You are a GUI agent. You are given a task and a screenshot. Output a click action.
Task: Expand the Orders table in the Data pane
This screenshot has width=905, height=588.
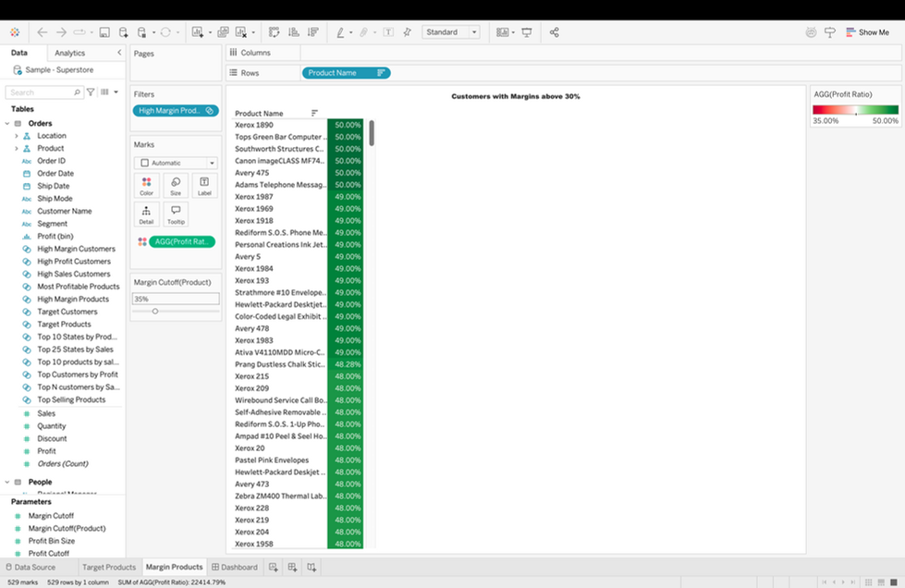[x=9, y=121]
